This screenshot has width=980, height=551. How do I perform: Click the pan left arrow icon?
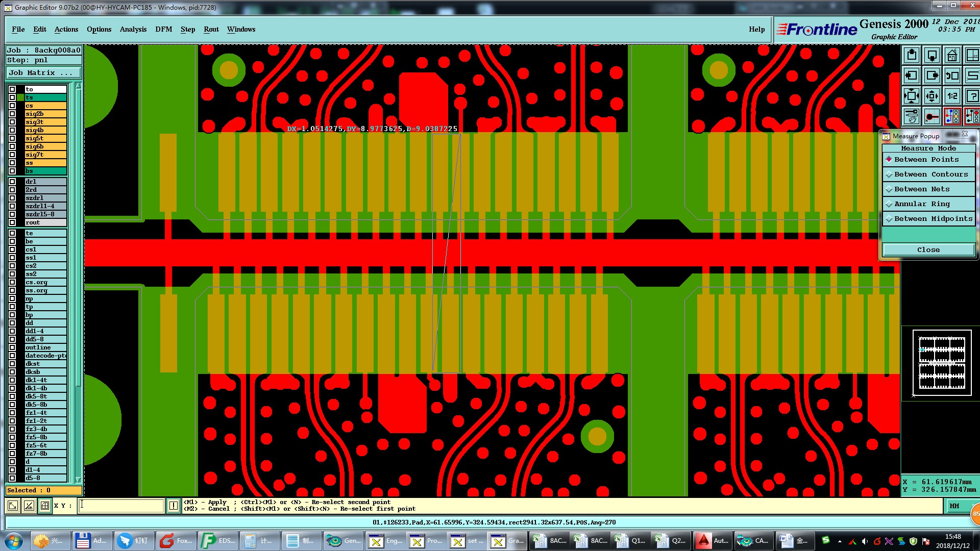pyautogui.click(x=912, y=76)
